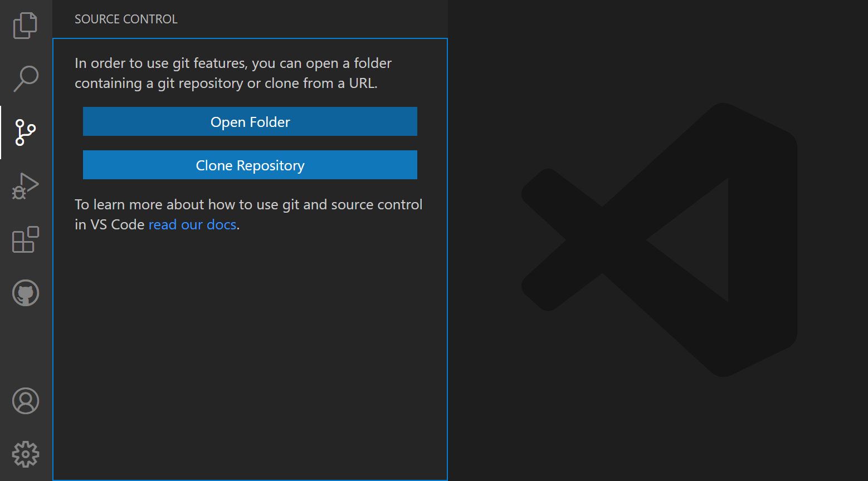Open the Explorer view

coord(25,25)
